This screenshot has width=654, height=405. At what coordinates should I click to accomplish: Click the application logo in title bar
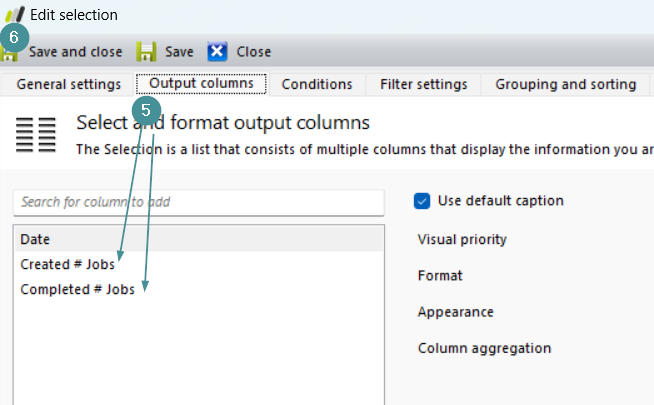tap(14, 14)
